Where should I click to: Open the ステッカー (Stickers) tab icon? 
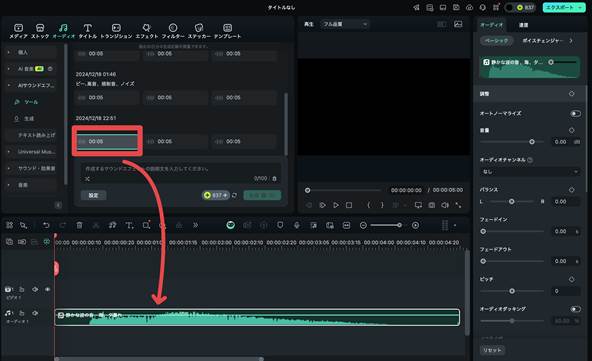tap(199, 28)
